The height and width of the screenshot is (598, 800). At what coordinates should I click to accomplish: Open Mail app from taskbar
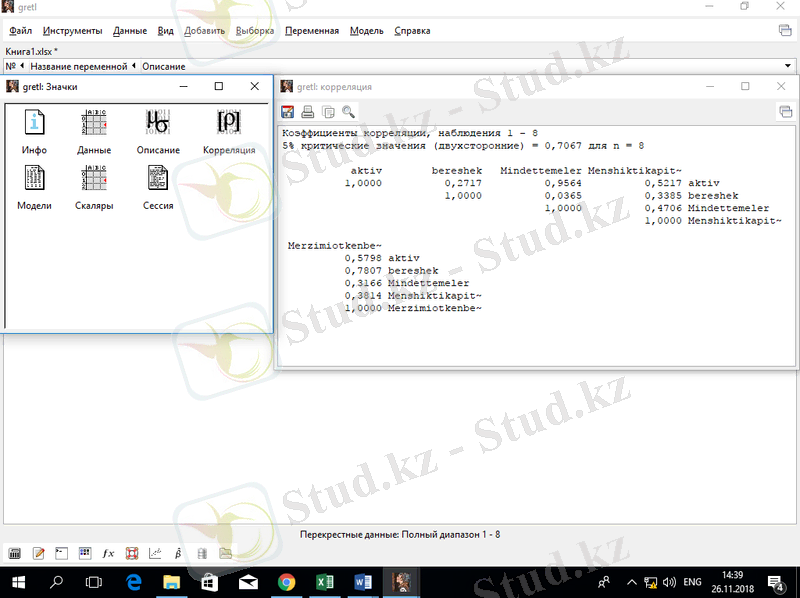pos(248,582)
